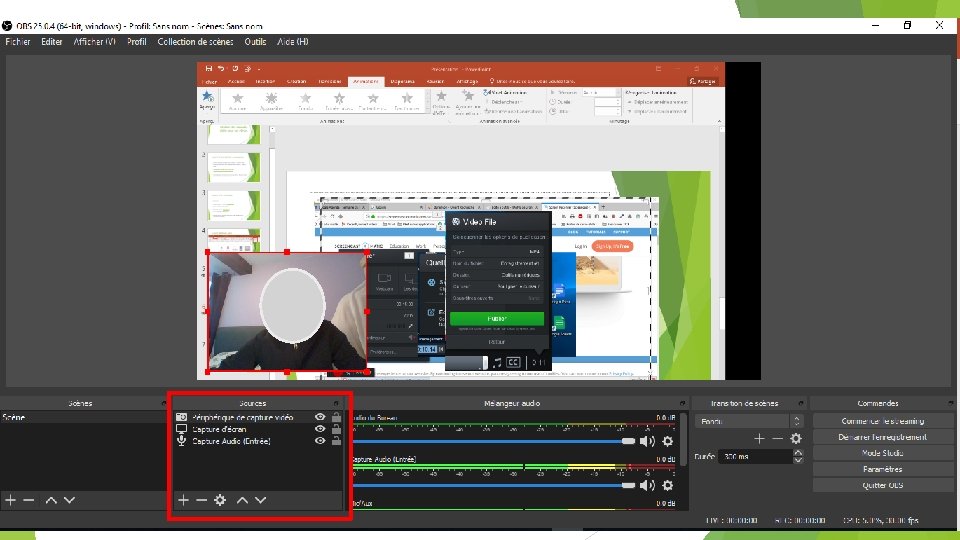Switch to Mode Studio
Screen dimensions: 960x540
(x=882, y=453)
